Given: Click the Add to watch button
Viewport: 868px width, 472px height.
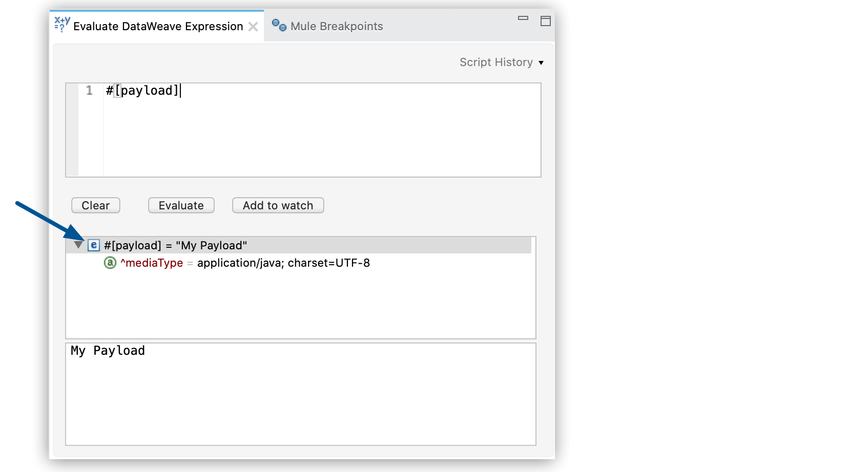Looking at the screenshot, I should (x=278, y=205).
